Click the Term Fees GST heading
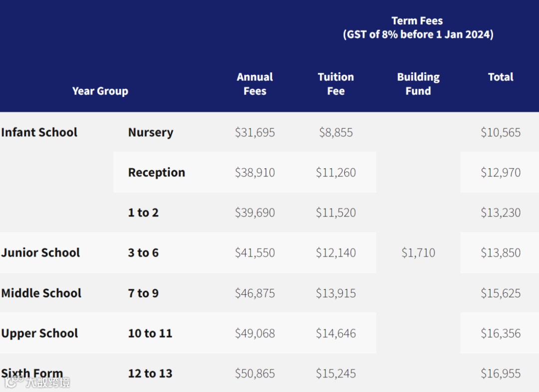Image resolution: width=539 pixels, height=392 pixels. pos(418,28)
